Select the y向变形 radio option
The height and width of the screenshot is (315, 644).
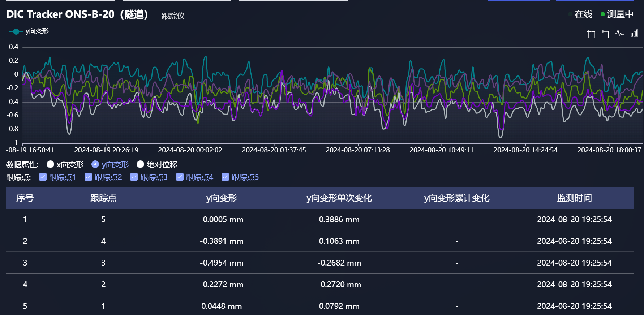click(x=95, y=164)
